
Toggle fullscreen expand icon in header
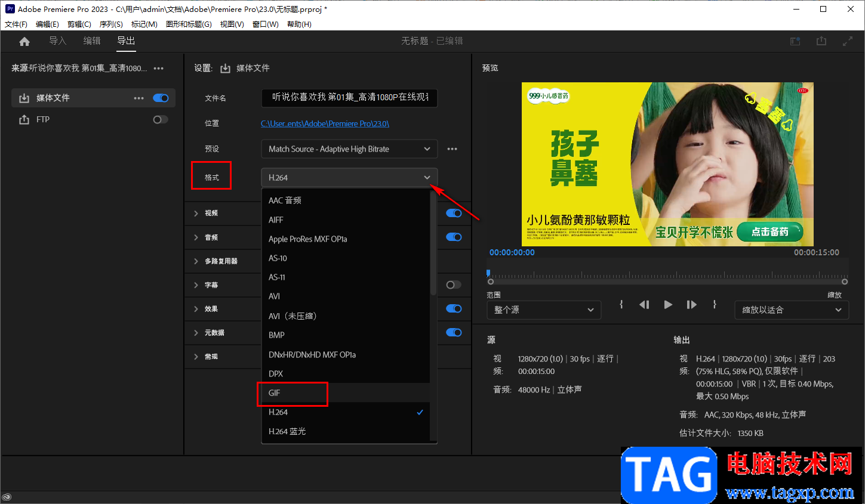tap(848, 41)
